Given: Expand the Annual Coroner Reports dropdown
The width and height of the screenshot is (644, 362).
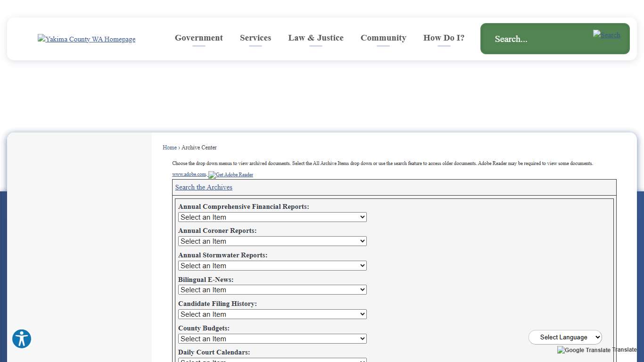Looking at the screenshot, I should tap(272, 241).
